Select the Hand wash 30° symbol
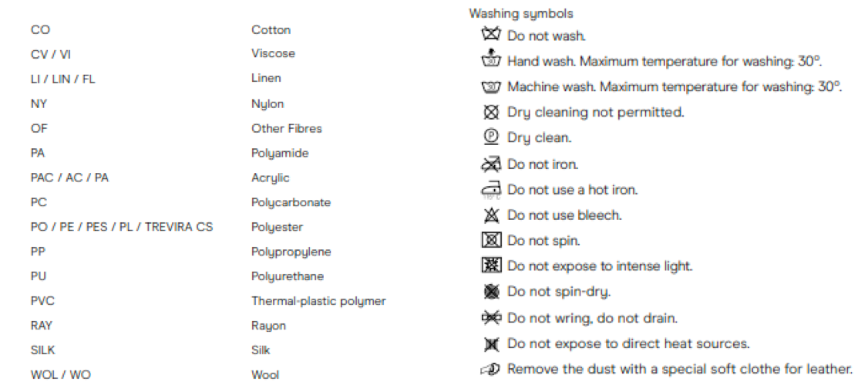868x389 pixels. pos(491,59)
